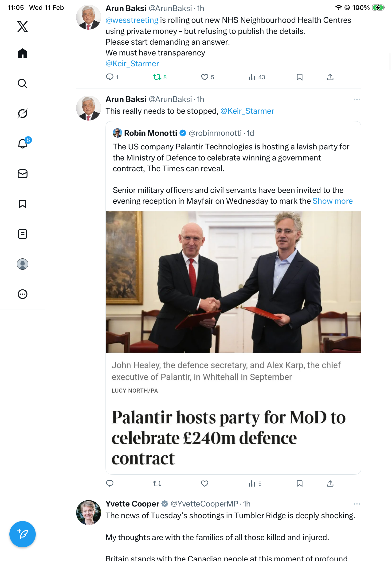Open Palantir handshake article image
This screenshot has width=392, height=561.
tap(233, 281)
